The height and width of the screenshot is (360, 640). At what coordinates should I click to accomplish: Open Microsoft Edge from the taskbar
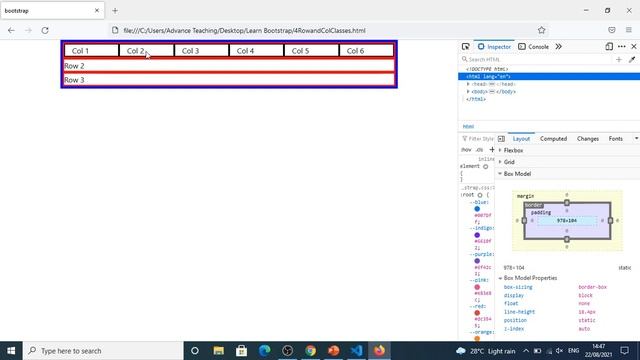coord(264,351)
